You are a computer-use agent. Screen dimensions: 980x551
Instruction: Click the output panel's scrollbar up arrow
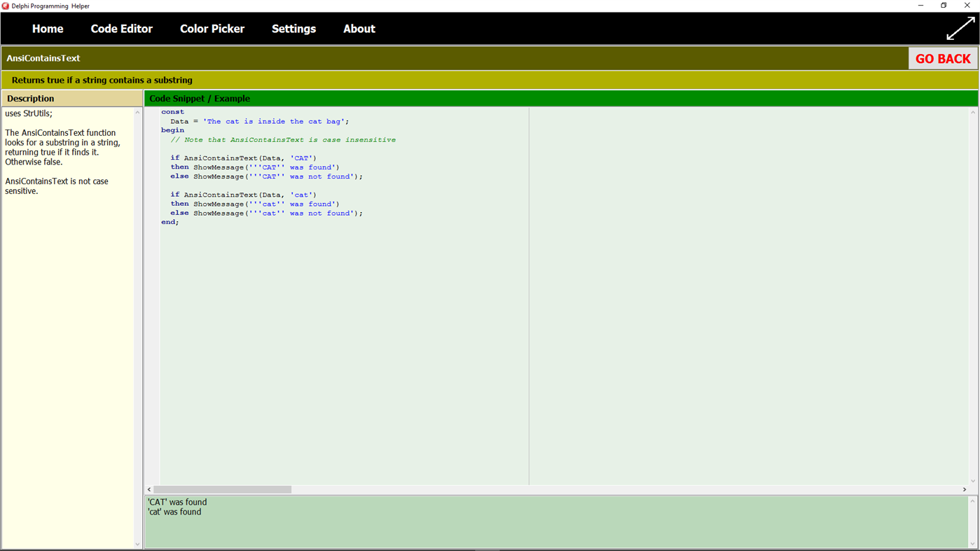pos(972,501)
